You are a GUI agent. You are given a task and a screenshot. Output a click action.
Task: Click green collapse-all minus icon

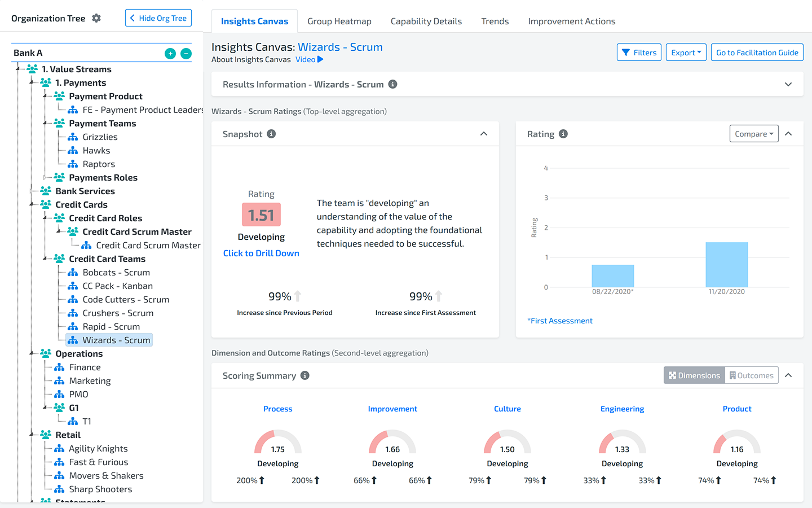(186, 54)
